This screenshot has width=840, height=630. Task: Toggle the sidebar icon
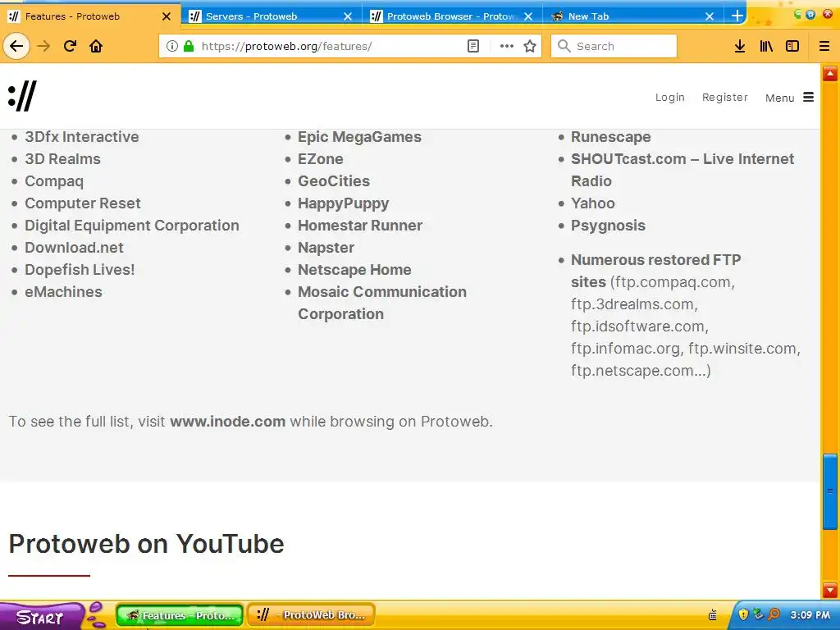coord(792,46)
